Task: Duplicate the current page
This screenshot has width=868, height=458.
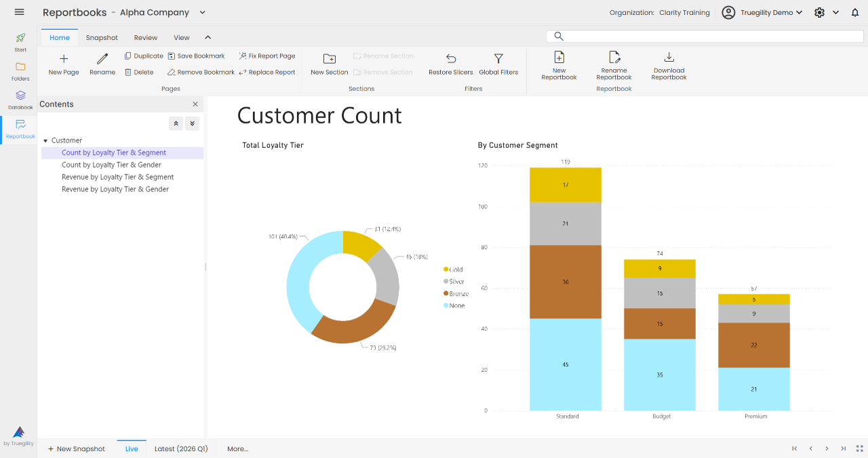Action: [x=143, y=56]
